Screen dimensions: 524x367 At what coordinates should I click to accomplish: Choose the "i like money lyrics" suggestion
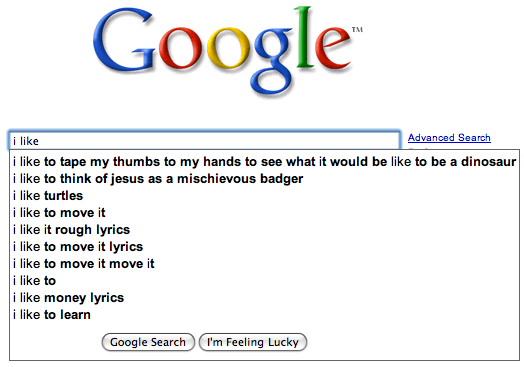click(264, 298)
